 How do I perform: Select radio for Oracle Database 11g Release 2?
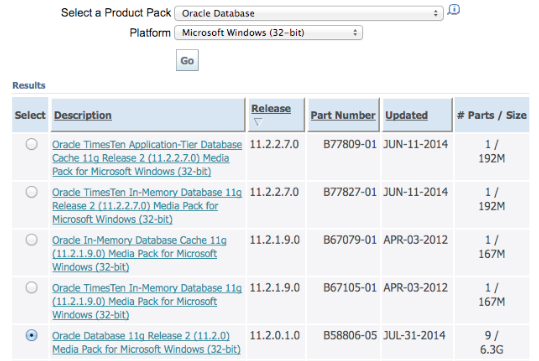tap(32, 335)
